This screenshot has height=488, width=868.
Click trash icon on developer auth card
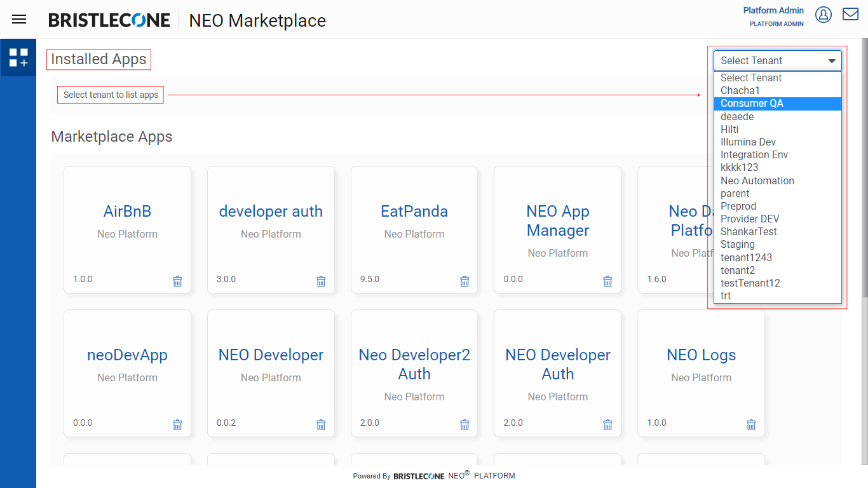coord(321,281)
